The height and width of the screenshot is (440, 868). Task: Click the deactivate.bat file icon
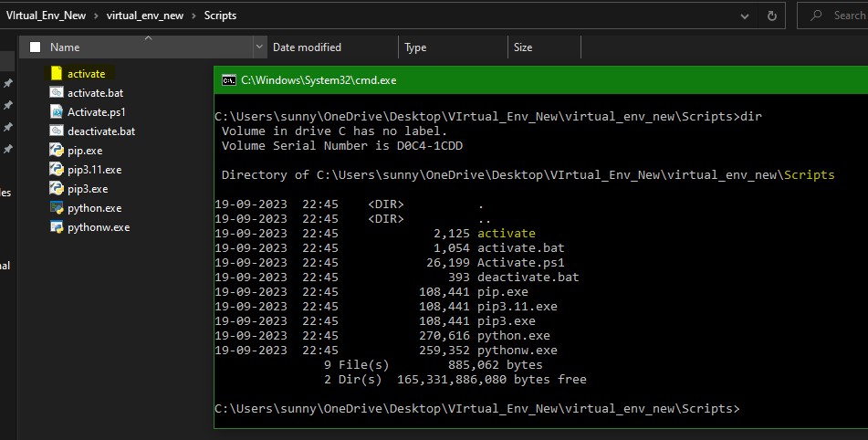[x=57, y=131]
